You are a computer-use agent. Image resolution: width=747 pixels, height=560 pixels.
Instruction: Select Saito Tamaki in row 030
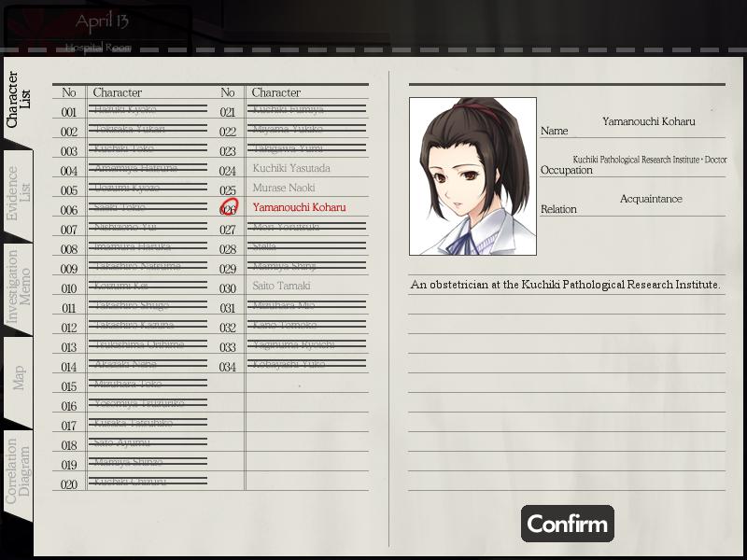[281, 286]
